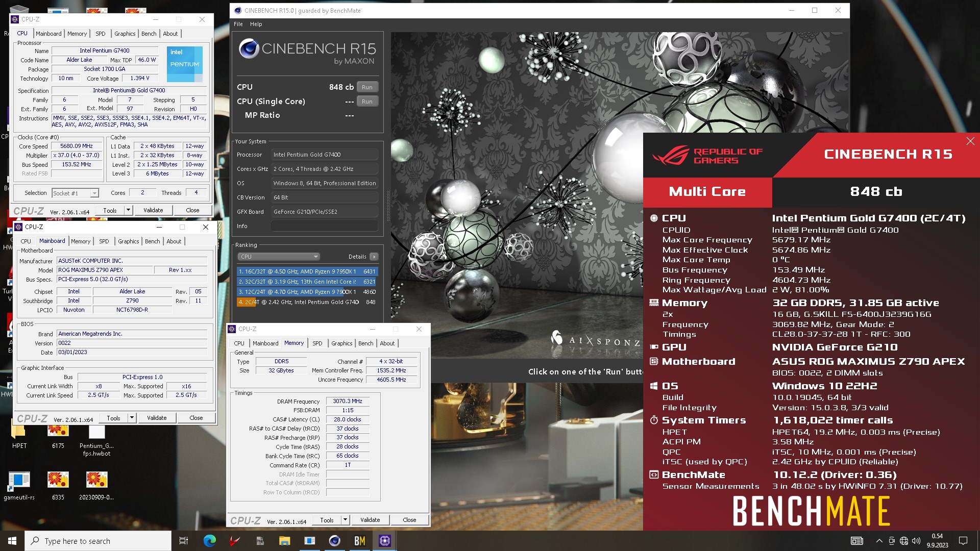Run the CPU multi-core benchmark

(x=367, y=87)
